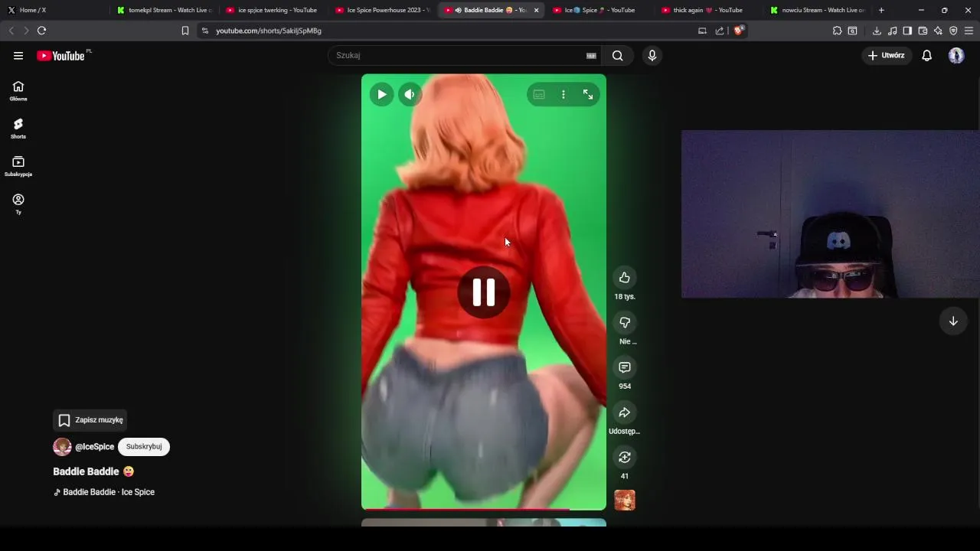The width and height of the screenshot is (980, 551).
Task: Click the Utwórz create button
Action: coord(887,55)
